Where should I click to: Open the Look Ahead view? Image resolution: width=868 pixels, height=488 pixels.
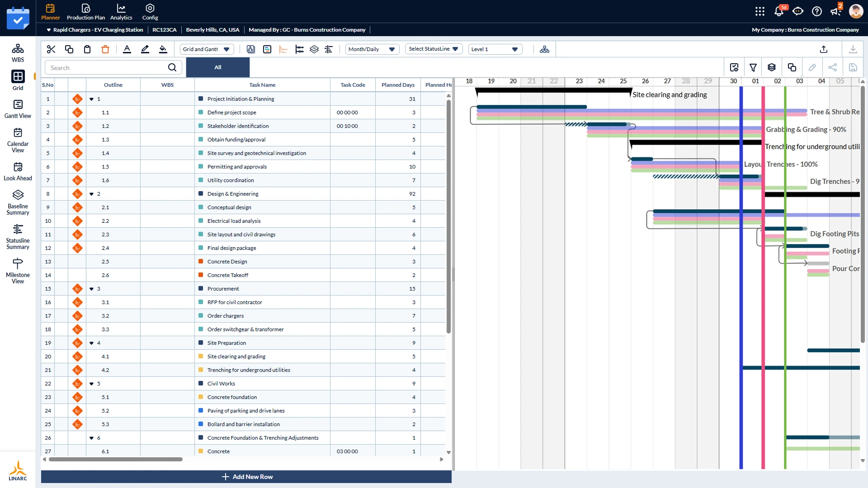tap(18, 171)
